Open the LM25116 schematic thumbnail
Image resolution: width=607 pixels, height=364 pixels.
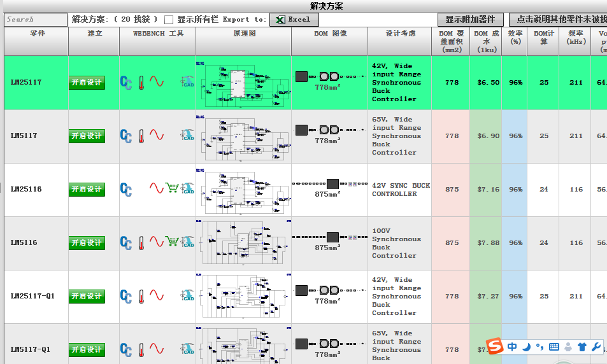(x=243, y=190)
